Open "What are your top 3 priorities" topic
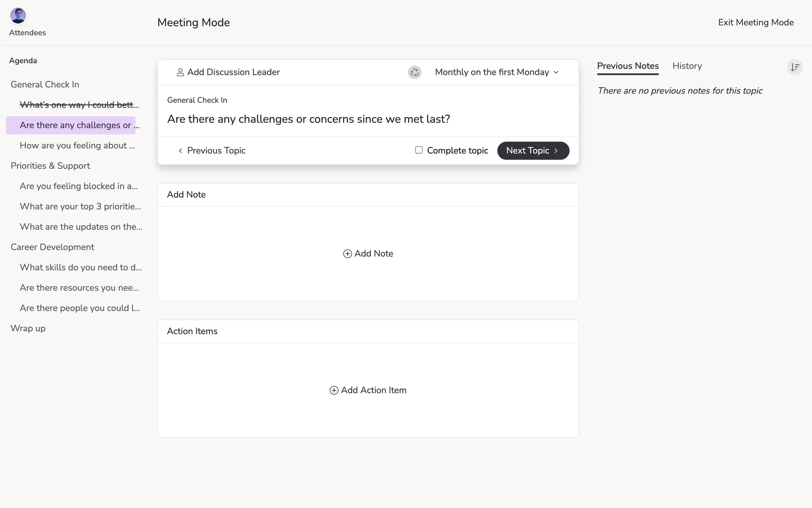The height and width of the screenshot is (508, 812). [80, 207]
